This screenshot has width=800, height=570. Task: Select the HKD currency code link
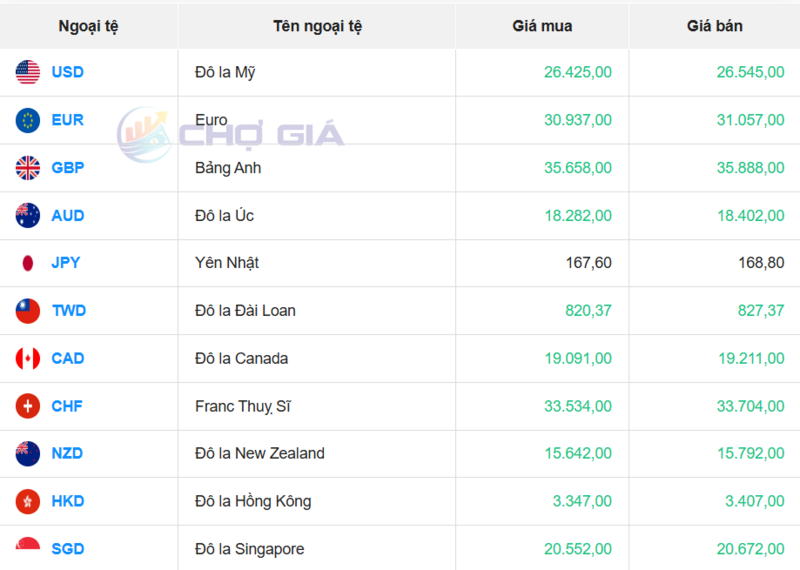(x=68, y=501)
